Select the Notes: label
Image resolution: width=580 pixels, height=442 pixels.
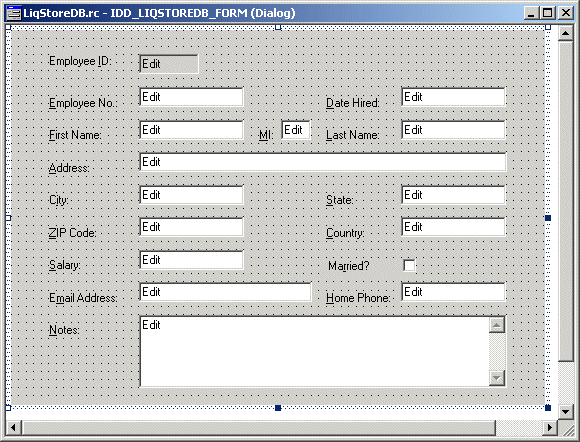pyautogui.click(x=64, y=330)
